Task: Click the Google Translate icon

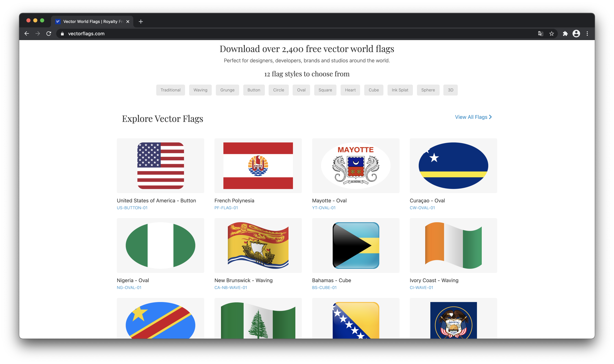Action: coord(540,34)
